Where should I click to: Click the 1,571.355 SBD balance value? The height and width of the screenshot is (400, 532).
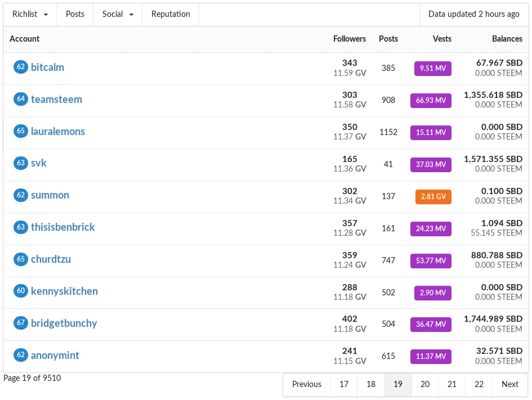point(493,159)
